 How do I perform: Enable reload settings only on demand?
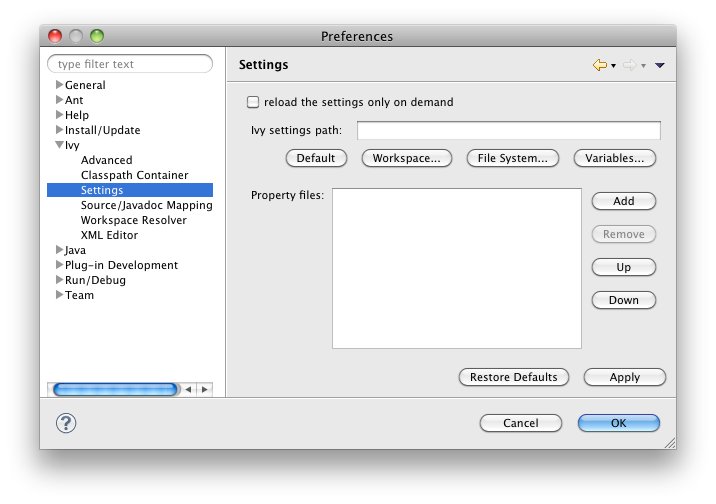[253, 102]
